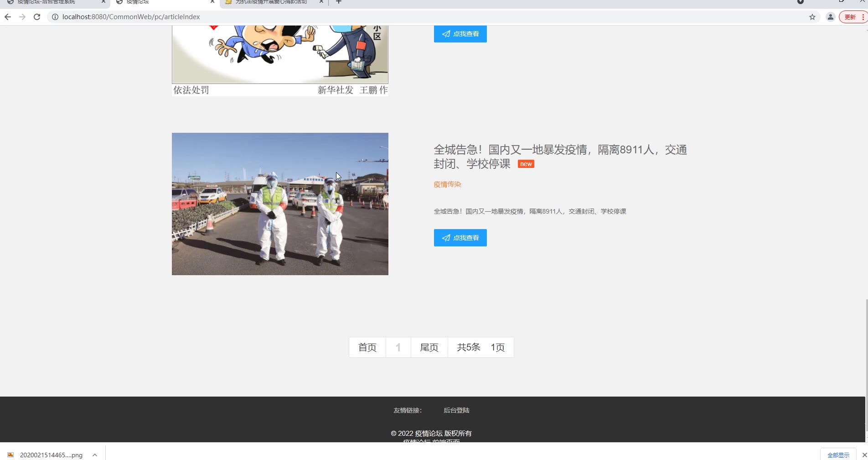
Task: Open the police checkpoint photo thumbnail
Action: pos(280,204)
